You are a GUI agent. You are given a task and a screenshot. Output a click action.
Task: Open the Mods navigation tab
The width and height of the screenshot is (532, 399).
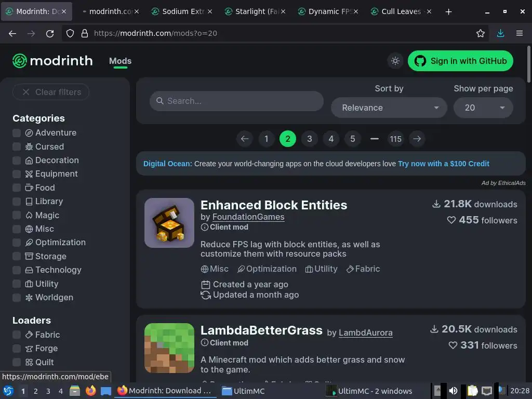coord(120,61)
